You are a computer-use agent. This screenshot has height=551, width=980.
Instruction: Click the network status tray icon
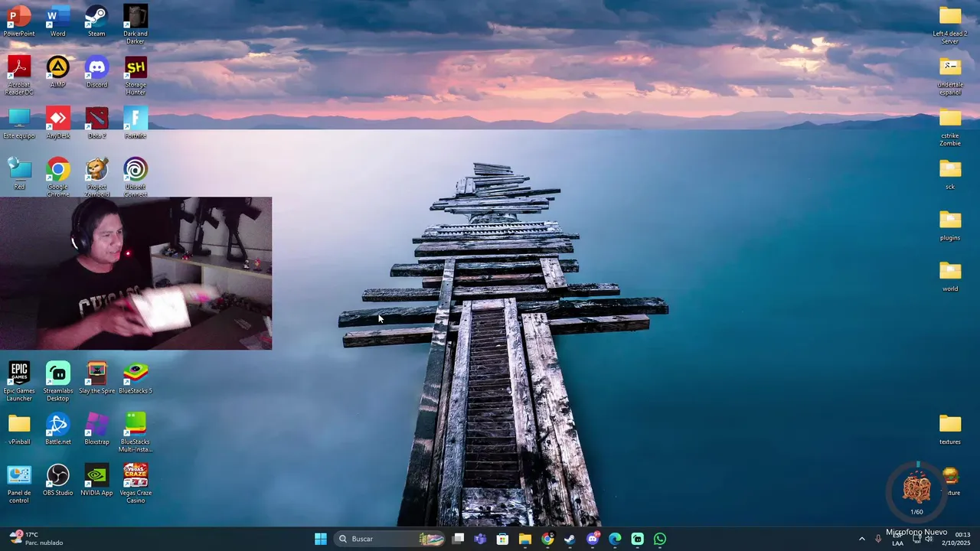[x=916, y=539]
